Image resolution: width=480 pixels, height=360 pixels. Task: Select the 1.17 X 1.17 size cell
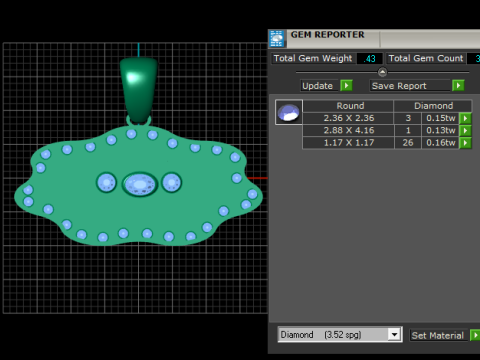348,143
